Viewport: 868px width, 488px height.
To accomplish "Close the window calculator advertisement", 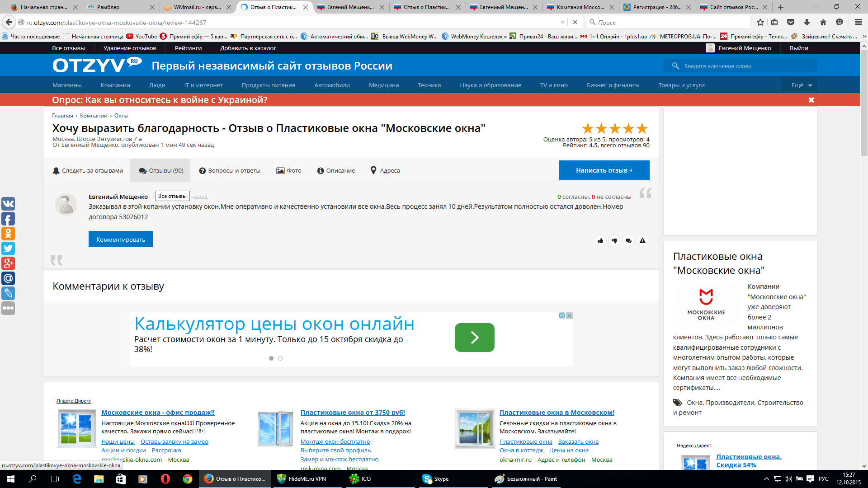I will [x=570, y=315].
